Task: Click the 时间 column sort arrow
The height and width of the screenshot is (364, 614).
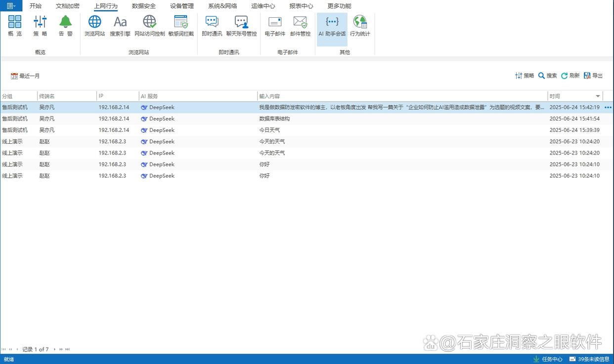Action: [598, 96]
